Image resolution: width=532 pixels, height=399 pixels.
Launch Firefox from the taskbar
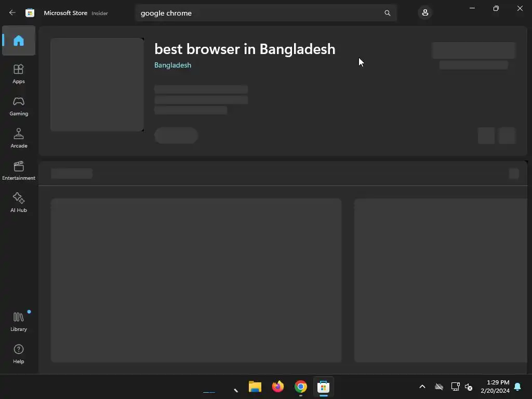(x=278, y=387)
